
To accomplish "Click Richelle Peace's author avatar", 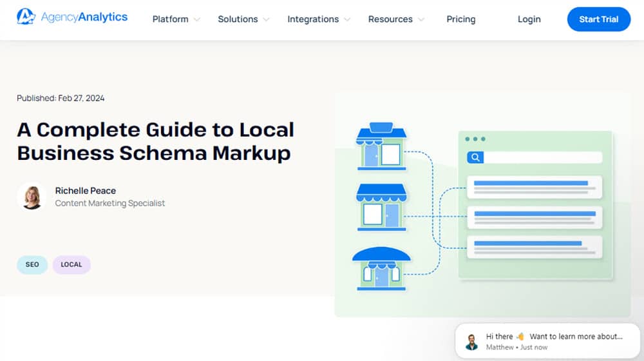I will [32, 196].
